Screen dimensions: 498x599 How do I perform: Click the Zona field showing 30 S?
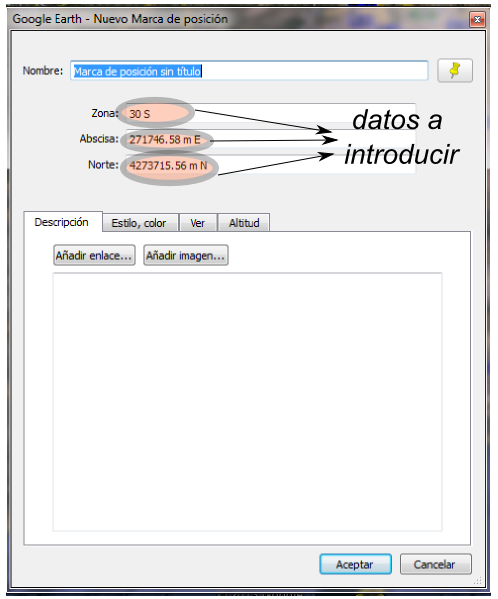pos(270,113)
